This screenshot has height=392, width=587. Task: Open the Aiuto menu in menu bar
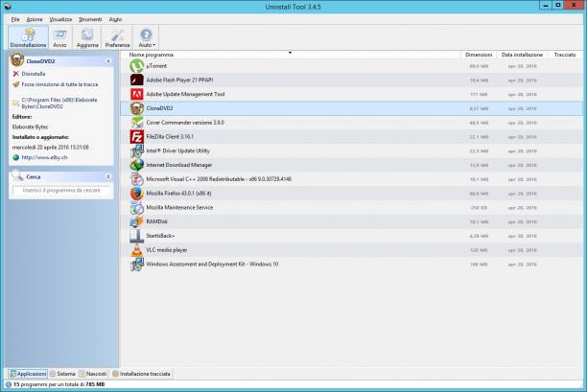115,19
